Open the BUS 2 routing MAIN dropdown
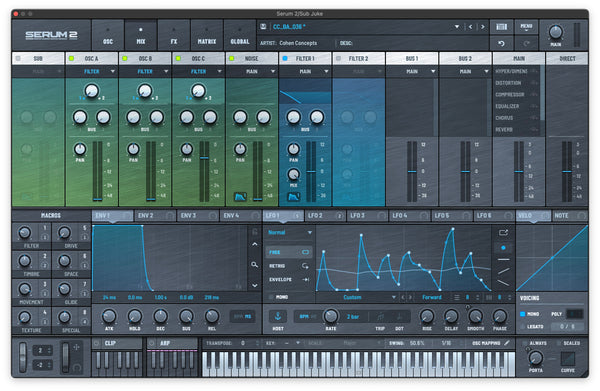 465,72
